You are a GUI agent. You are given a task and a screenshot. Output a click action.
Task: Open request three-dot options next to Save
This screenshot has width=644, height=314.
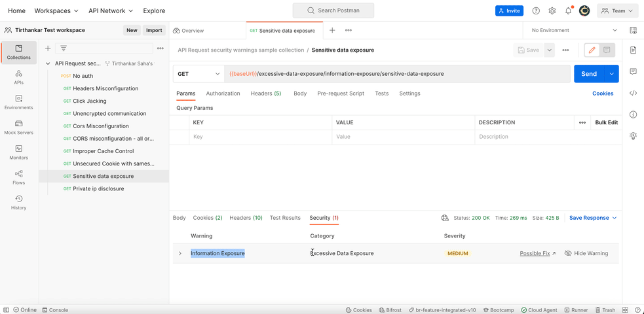point(565,50)
